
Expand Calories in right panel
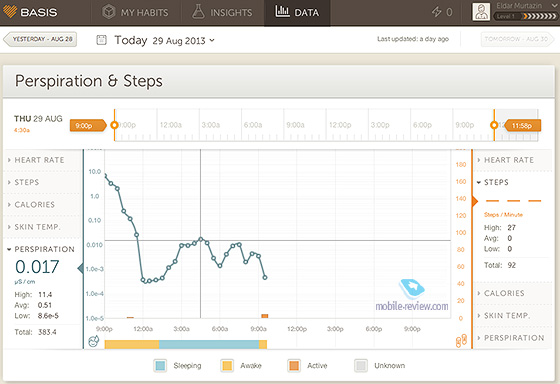coord(504,293)
